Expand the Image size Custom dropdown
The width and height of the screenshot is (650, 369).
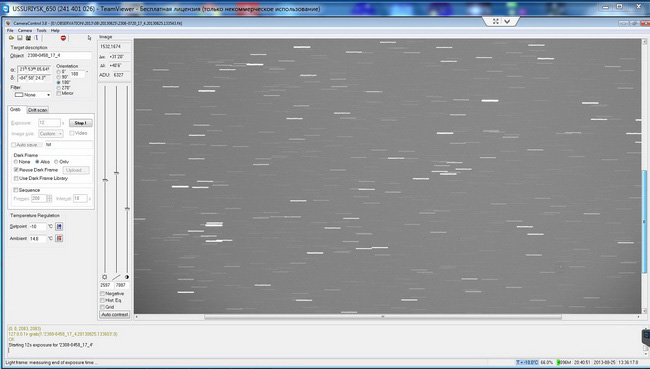(x=51, y=134)
